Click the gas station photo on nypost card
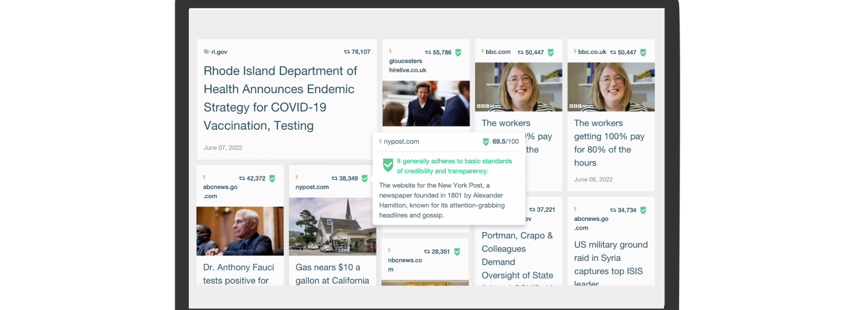Screen dimensions: 868x310 point(332,226)
